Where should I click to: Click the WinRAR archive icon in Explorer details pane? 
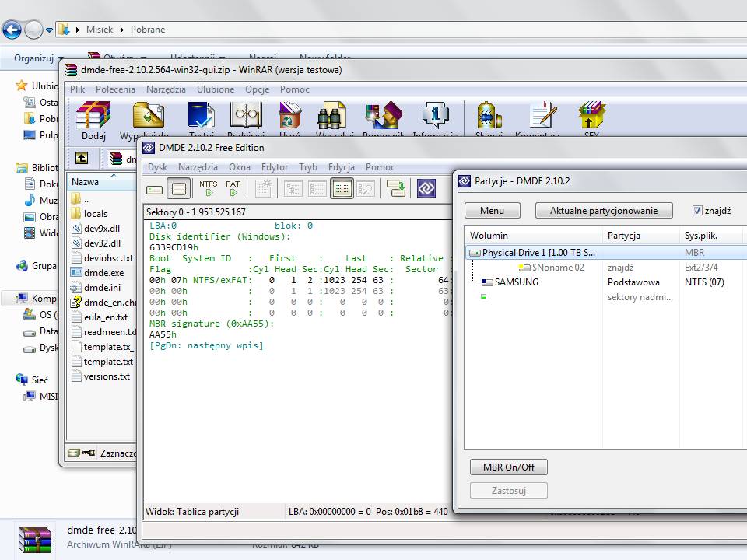click(35, 540)
